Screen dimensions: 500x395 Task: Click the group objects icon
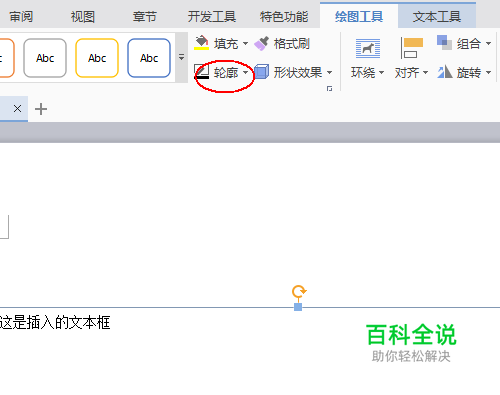click(444, 43)
